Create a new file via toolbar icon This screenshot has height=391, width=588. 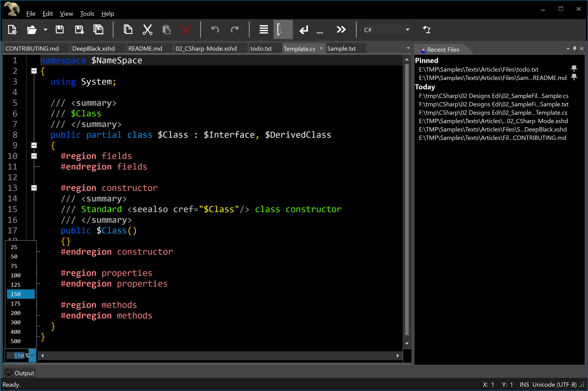(x=12, y=30)
